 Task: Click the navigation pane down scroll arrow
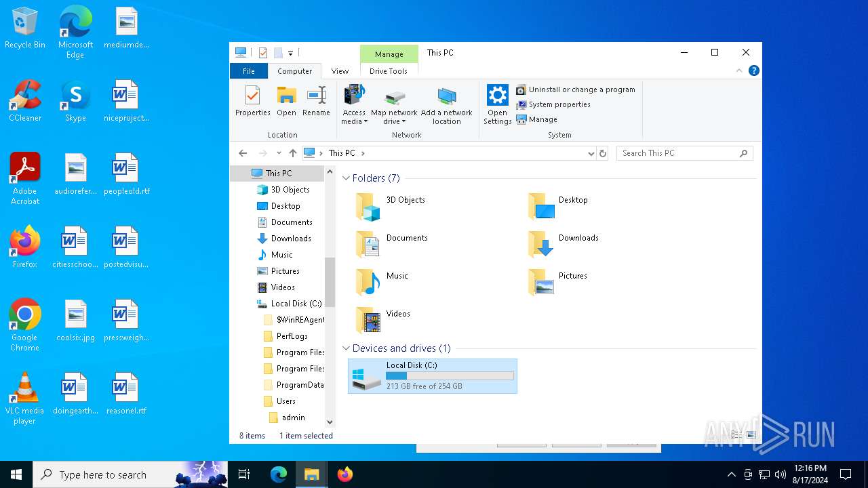330,422
